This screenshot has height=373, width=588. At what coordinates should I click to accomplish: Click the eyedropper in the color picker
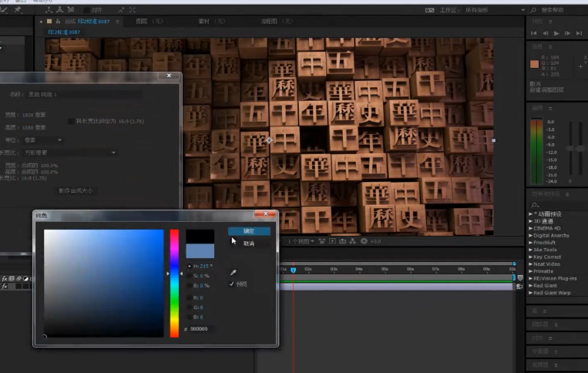(x=232, y=271)
